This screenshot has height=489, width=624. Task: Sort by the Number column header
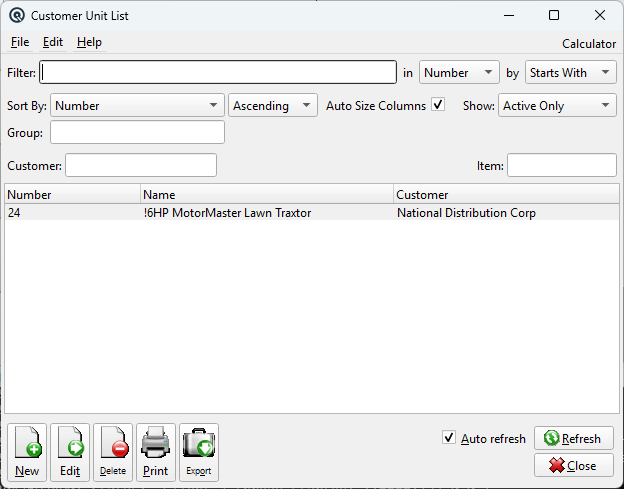[72, 195]
